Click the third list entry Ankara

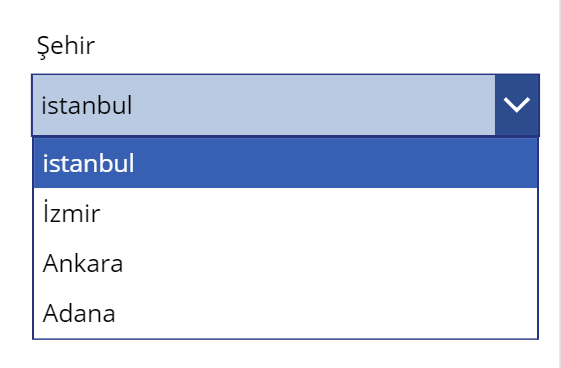(x=285, y=263)
